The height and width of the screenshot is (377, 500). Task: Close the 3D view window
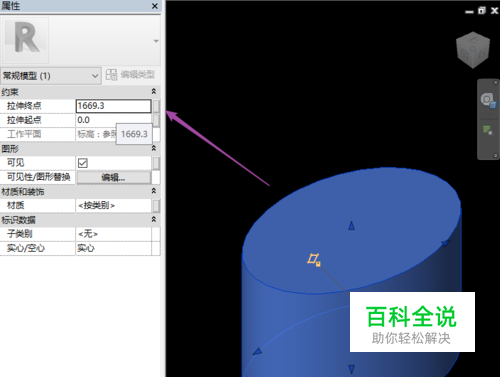tap(494, 11)
